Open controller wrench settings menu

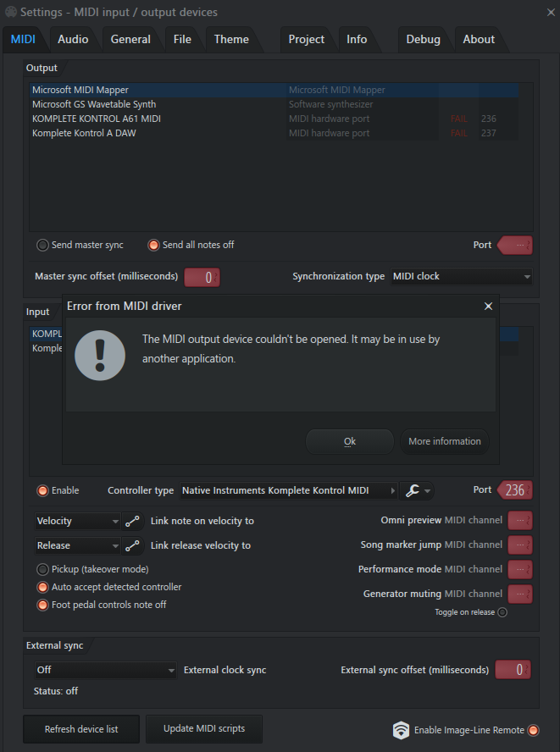click(417, 490)
